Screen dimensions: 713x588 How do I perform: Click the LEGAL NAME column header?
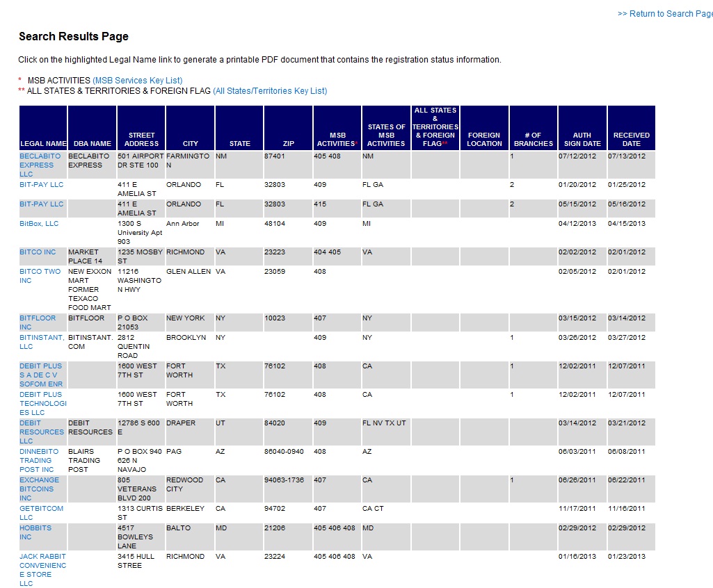point(43,143)
